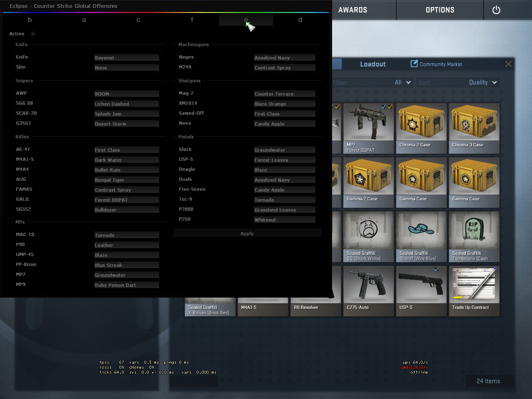Screen dimensions: 532x399
Task: Select the M4A1-S inventory item
Action: point(263,307)
